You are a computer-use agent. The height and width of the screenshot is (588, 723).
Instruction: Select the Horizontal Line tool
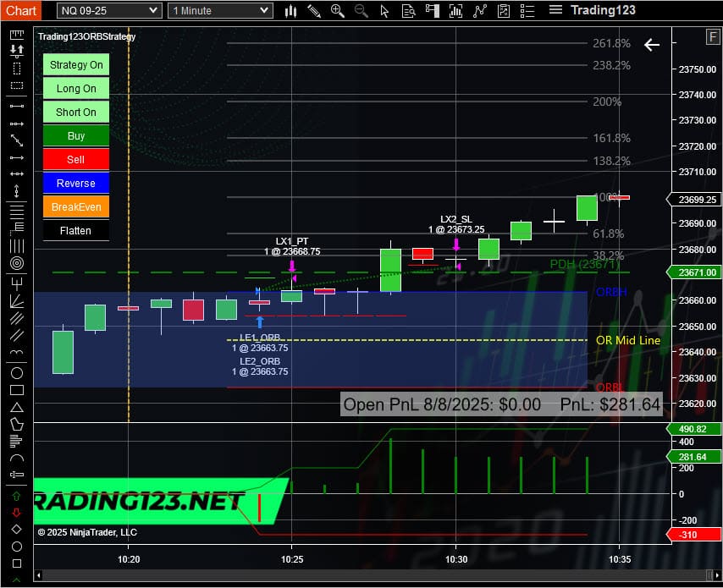coord(17,173)
